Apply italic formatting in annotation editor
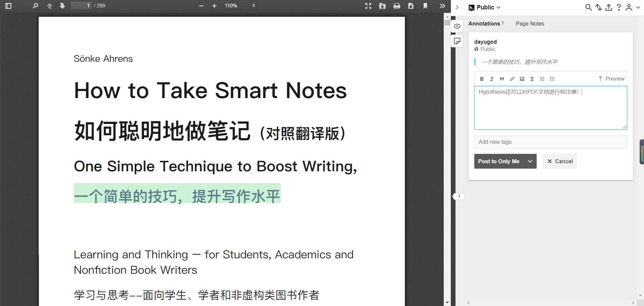Image resolution: width=644 pixels, height=306 pixels. [492, 79]
